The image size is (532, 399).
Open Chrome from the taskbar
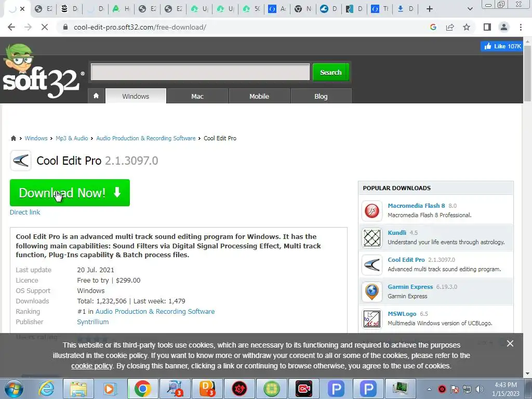tap(142, 389)
